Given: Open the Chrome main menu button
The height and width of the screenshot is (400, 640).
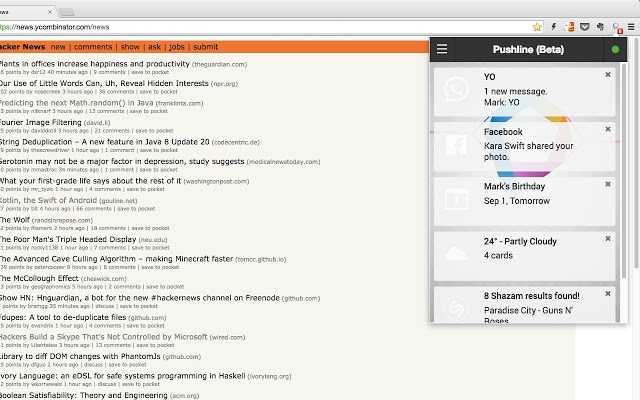Looking at the screenshot, I should (x=631, y=27).
